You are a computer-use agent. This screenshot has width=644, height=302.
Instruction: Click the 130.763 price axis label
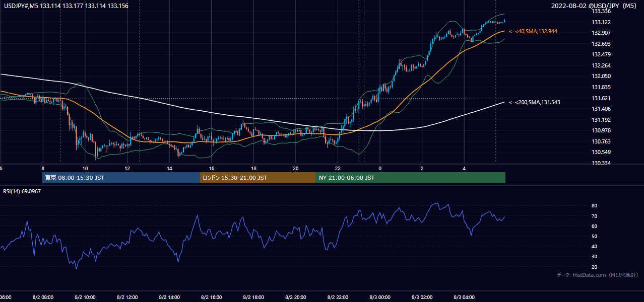(601, 141)
